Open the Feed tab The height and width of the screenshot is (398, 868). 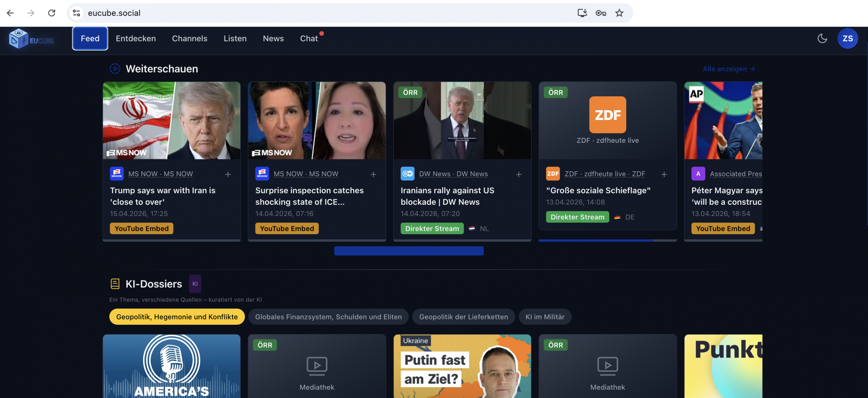pyautogui.click(x=90, y=38)
